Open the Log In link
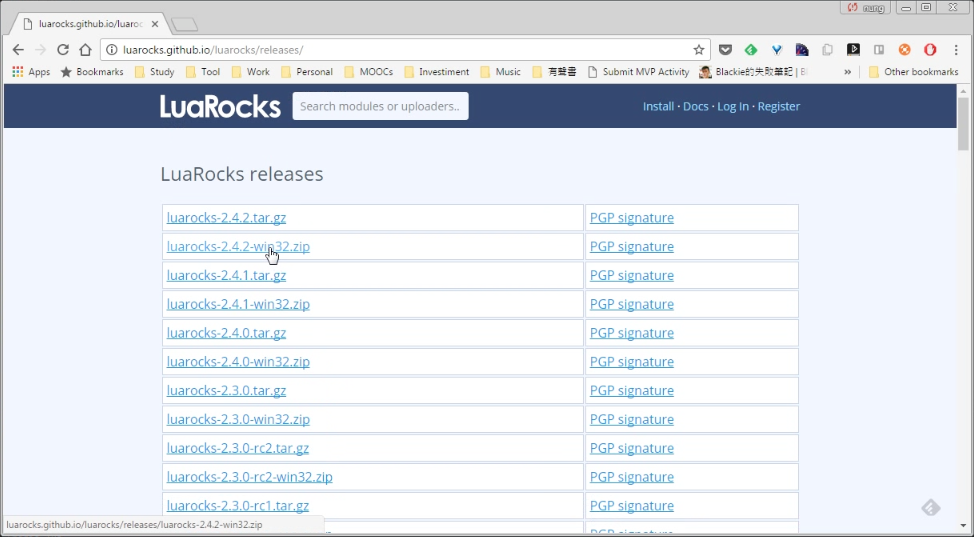This screenshot has height=537, width=974. click(x=733, y=106)
